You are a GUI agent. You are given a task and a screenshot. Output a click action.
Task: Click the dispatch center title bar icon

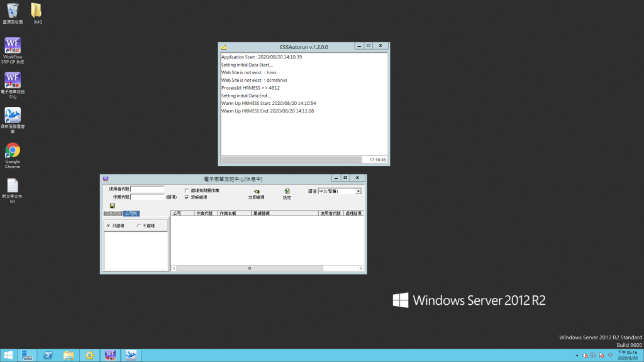click(x=106, y=179)
